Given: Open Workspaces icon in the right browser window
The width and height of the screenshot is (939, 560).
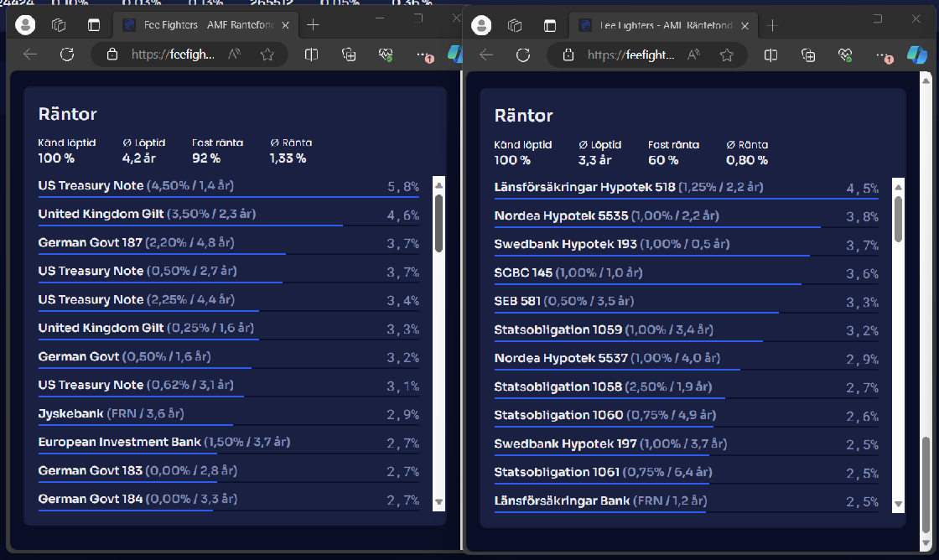Looking at the screenshot, I should [515, 26].
